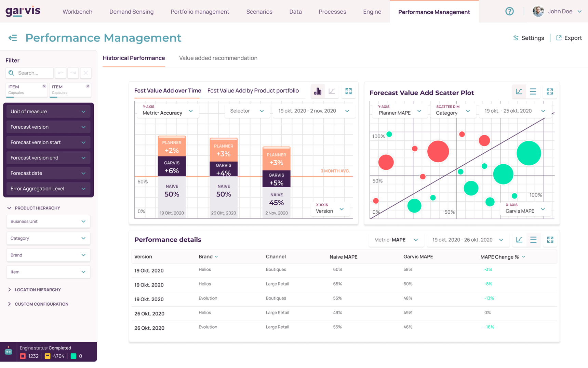Open the help question mark icon
The width and height of the screenshot is (588, 368).
click(x=509, y=11)
